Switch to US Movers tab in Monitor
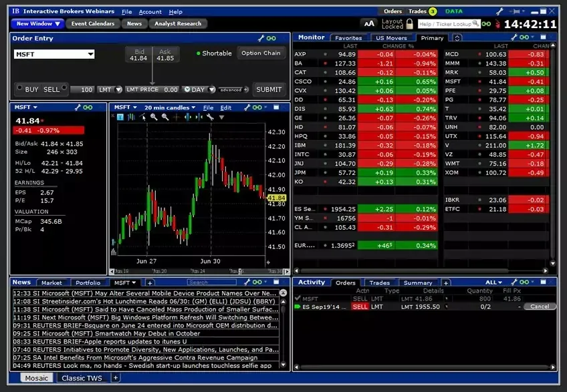The height and width of the screenshot is (392, 567). click(391, 38)
